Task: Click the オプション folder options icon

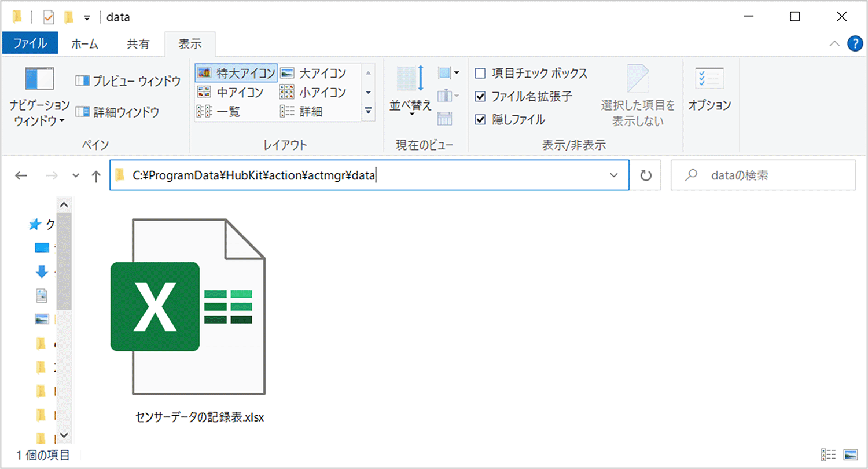Action: pos(709,89)
